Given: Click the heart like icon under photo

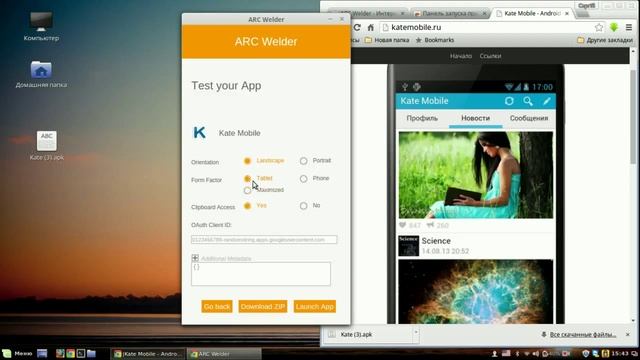Looking at the screenshot, I should (402, 225).
